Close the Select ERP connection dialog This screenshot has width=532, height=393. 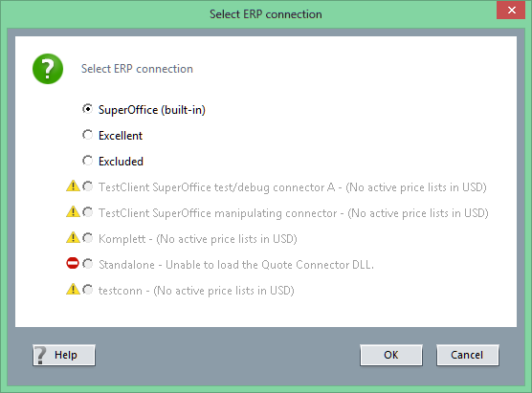[511, 11]
